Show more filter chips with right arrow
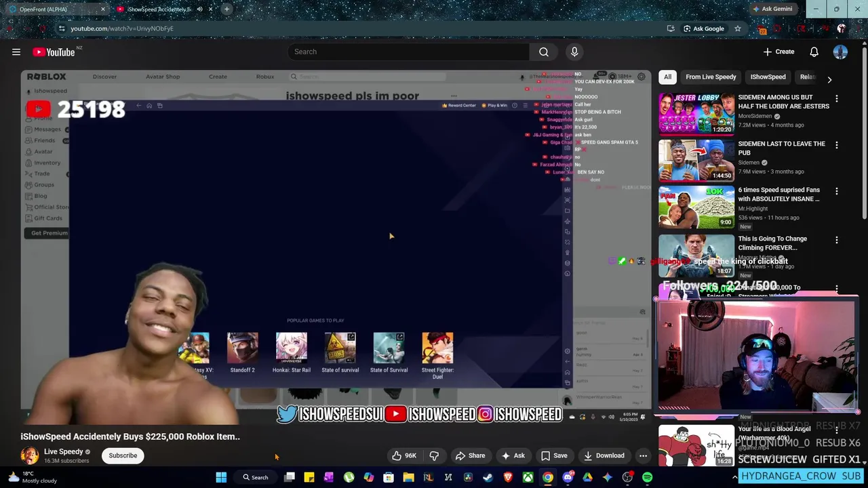The image size is (868, 488). coord(829,79)
